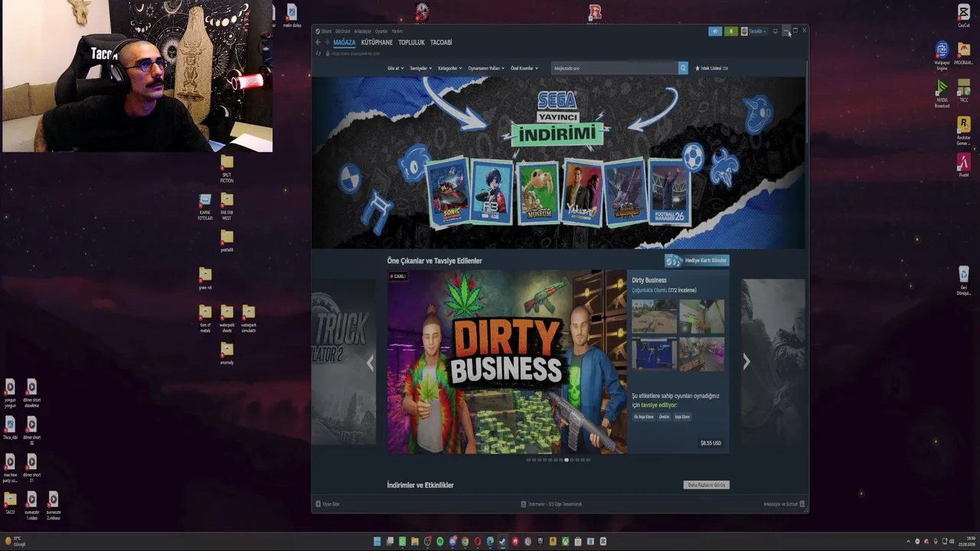Open the Oyunlar menu
The height and width of the screenshot is (551, 980).
pos(381,31)
